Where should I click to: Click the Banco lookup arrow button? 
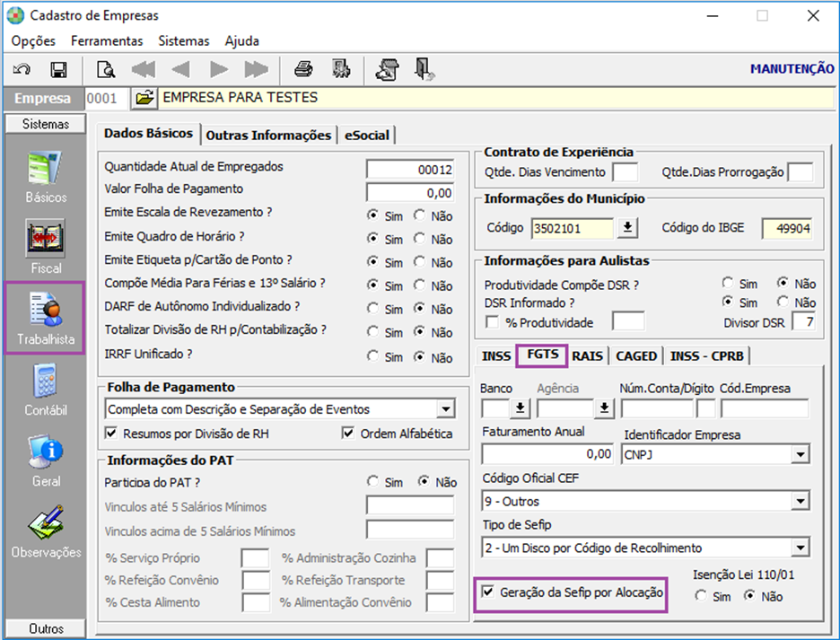[x=520, y=409]
